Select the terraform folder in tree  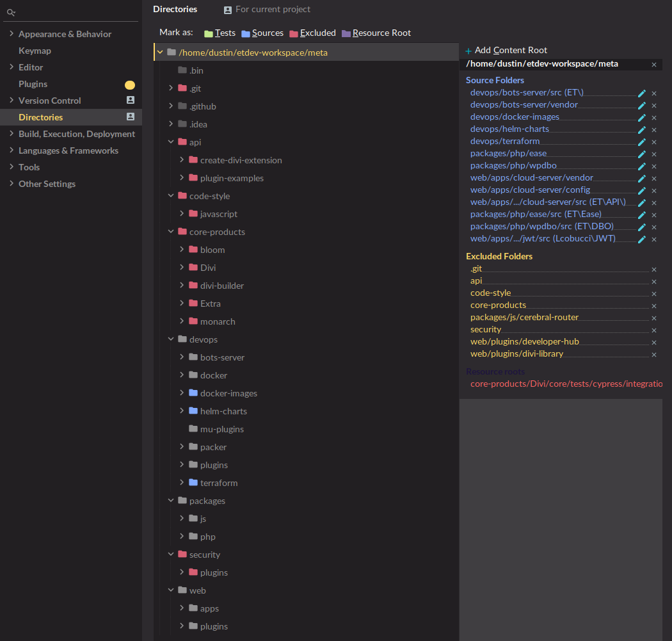(x=219, y=483)
